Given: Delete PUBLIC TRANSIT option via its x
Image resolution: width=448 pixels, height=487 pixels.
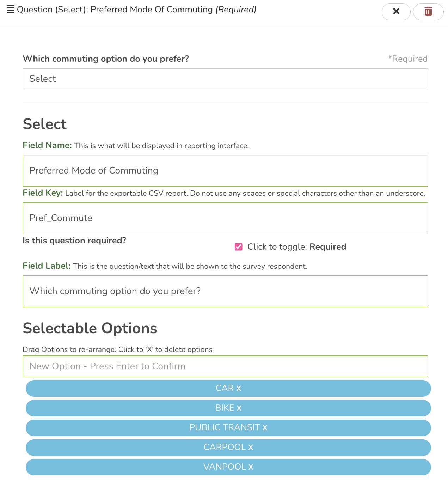Looking at the screenshot, I should coord(265,428).
